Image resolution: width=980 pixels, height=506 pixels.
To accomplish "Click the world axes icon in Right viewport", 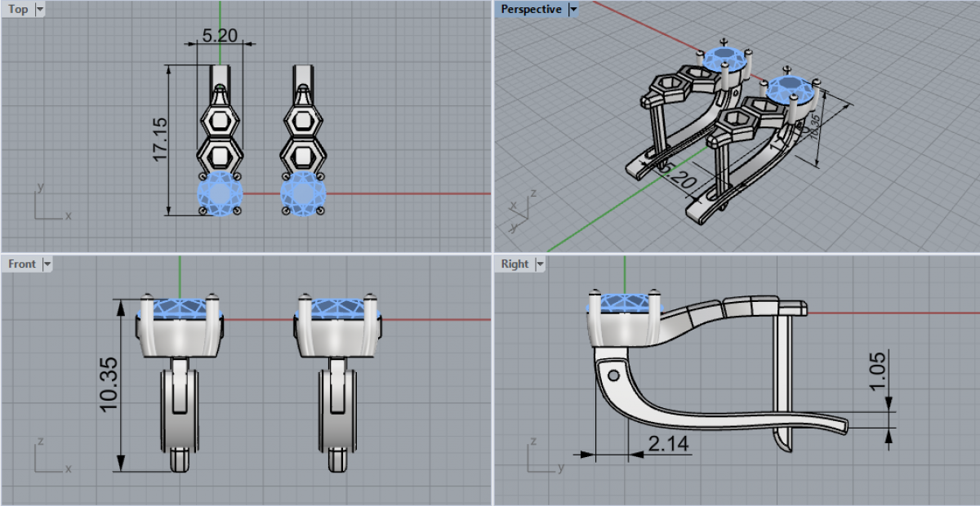I will point(543,458).
